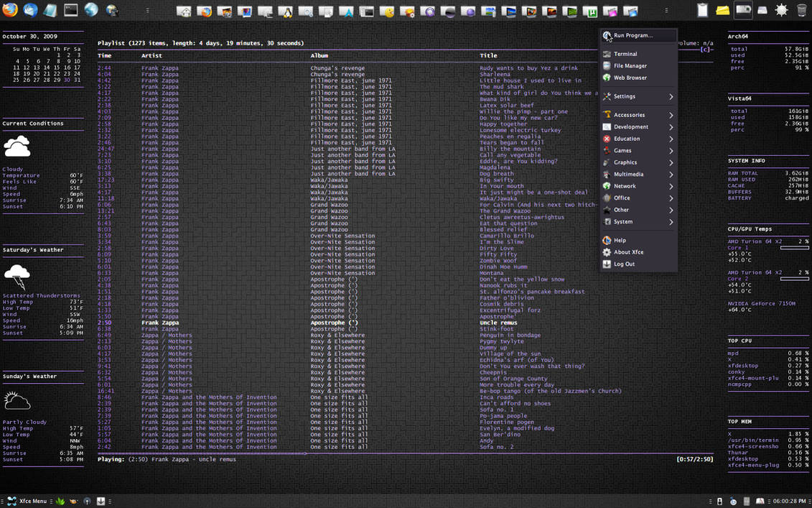Select the track Stink-foot in playlist
Screen dimensions: 812x508
(497, 329)
